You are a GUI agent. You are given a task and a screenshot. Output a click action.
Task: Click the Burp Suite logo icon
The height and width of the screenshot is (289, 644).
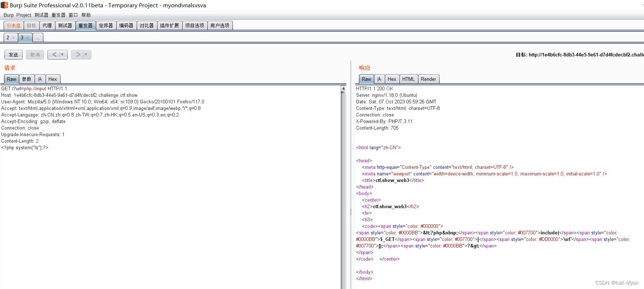click(4, 5)
